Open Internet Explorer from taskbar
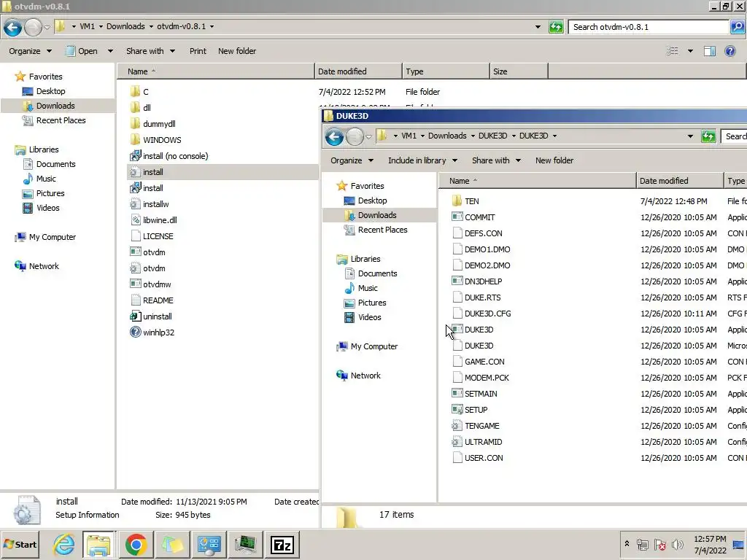The height and width of the screenshot is (560, 747). point(64,545)
